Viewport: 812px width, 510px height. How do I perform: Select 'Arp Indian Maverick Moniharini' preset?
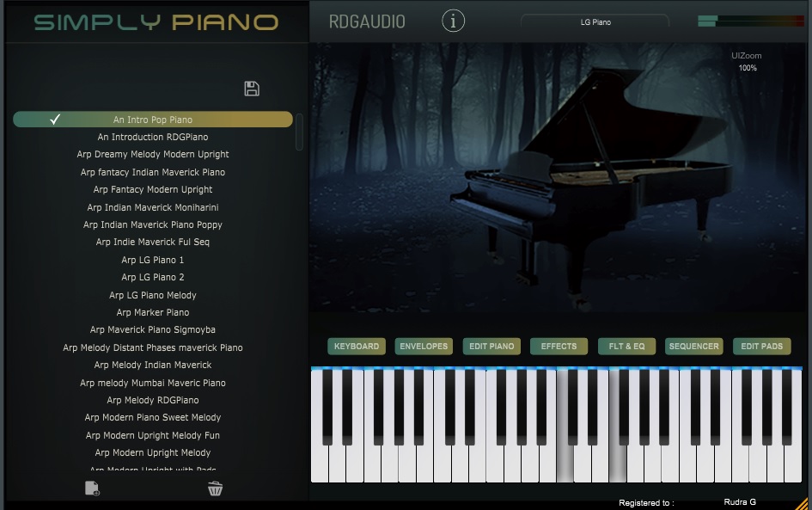pyautogui.click(x=153, y=207)
